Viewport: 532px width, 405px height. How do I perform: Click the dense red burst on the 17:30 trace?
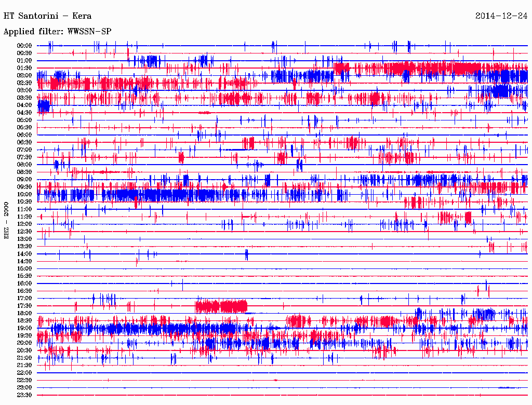point(221,306)
